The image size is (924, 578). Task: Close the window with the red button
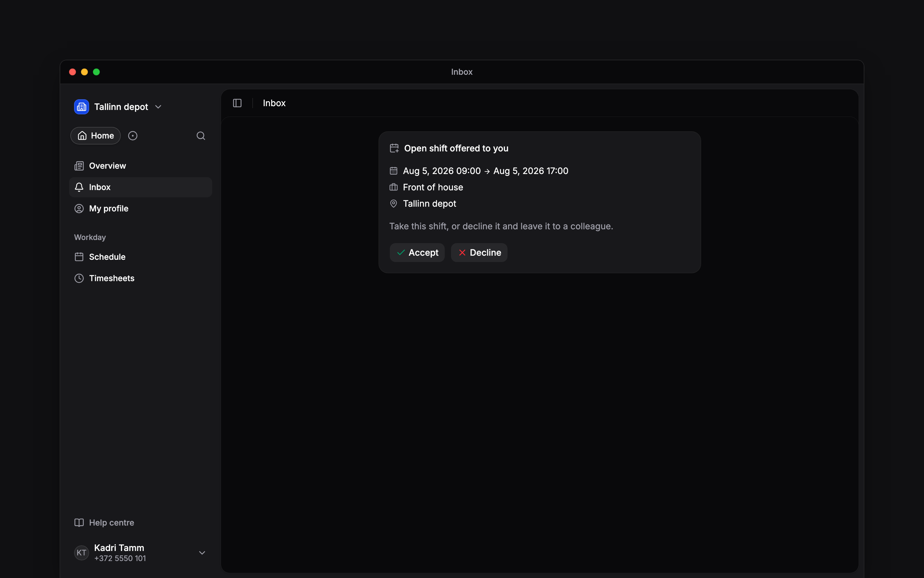pyautogui.click(x=73, y=72)
